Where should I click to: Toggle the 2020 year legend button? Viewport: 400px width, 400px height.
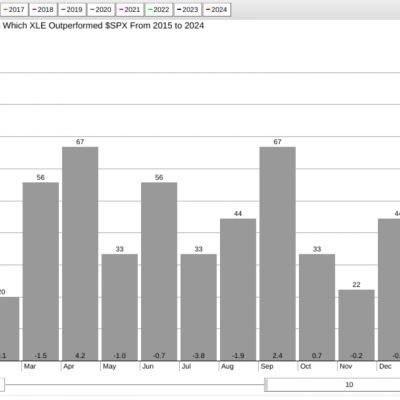click(101, 10)
